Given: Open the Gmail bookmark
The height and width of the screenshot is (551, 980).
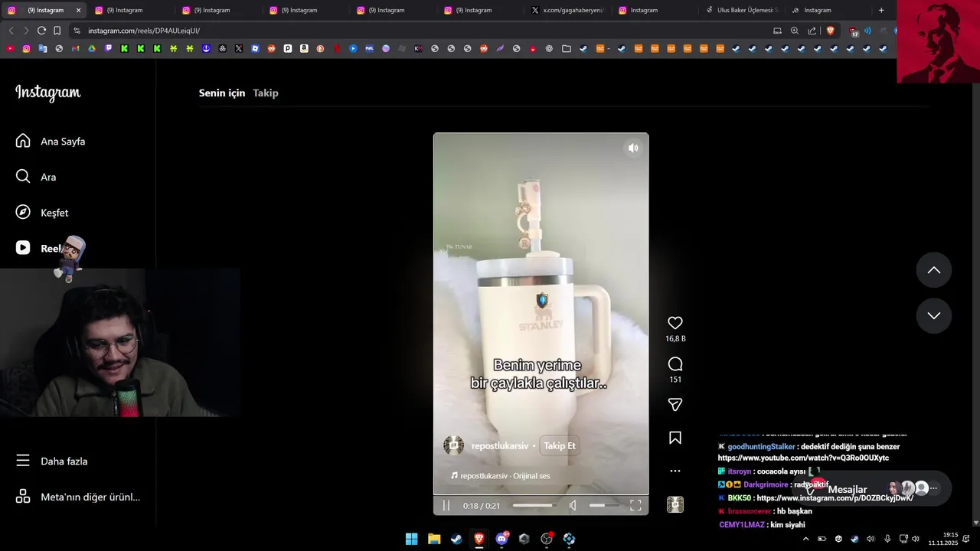Looking at the screenshot, I should [x=75, y=48].
